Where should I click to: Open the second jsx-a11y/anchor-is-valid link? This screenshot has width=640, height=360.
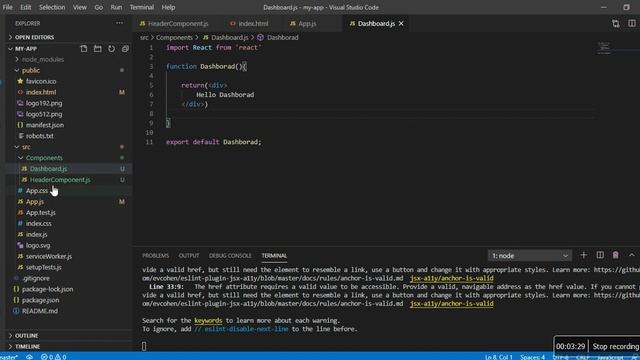point(451,304)
